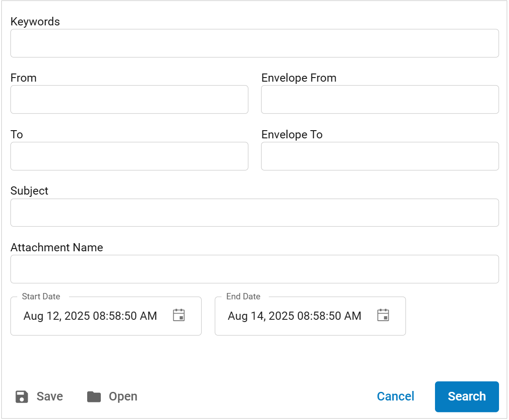Select the To input field
The height and width of the screenshot is (420, 509).
click(x=129, y=156)
